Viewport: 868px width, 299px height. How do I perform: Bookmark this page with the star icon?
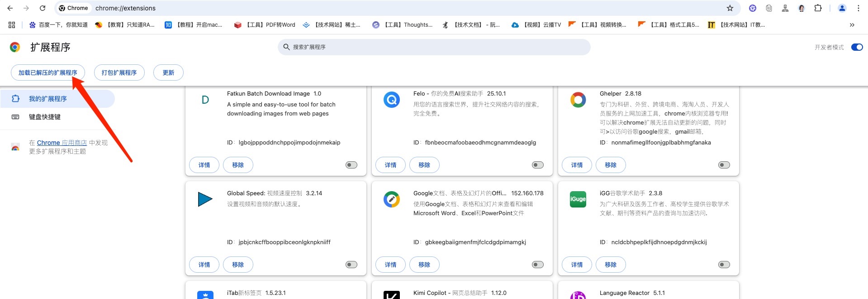pos(730,8)
